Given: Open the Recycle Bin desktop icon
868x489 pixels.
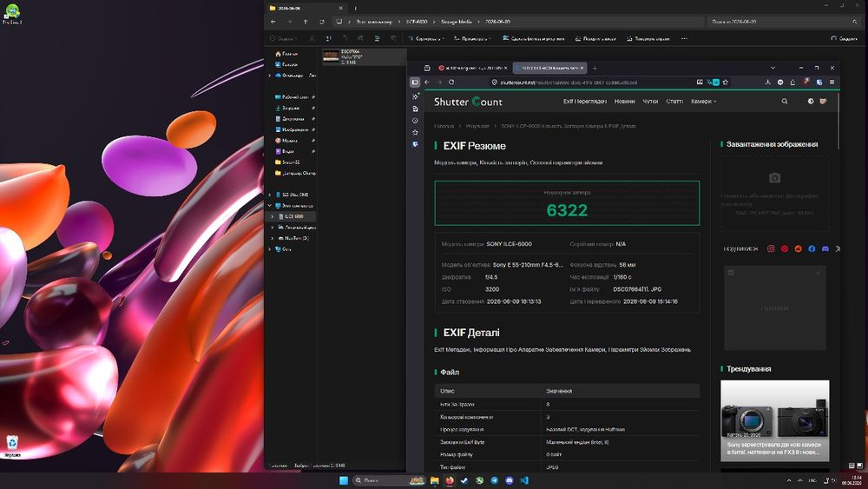Looking at the screenshot, I should [12, 446].
